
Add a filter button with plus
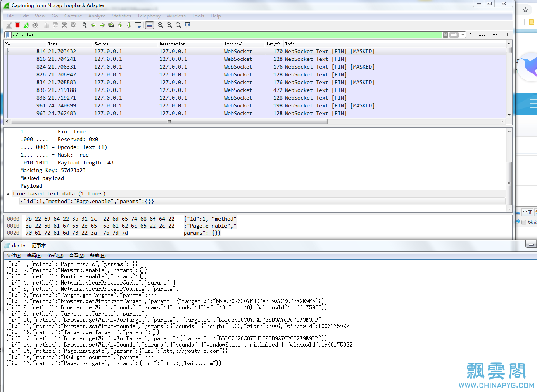point(508,35)
